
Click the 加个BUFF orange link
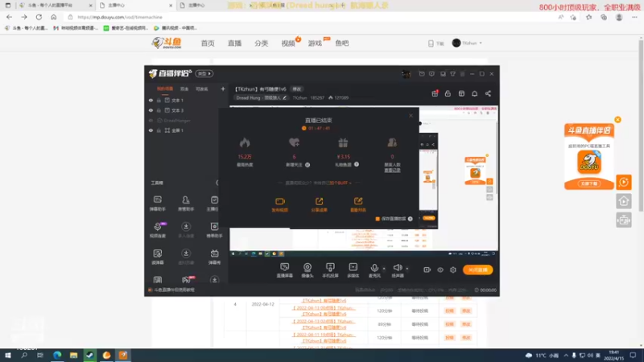point(340,183)
